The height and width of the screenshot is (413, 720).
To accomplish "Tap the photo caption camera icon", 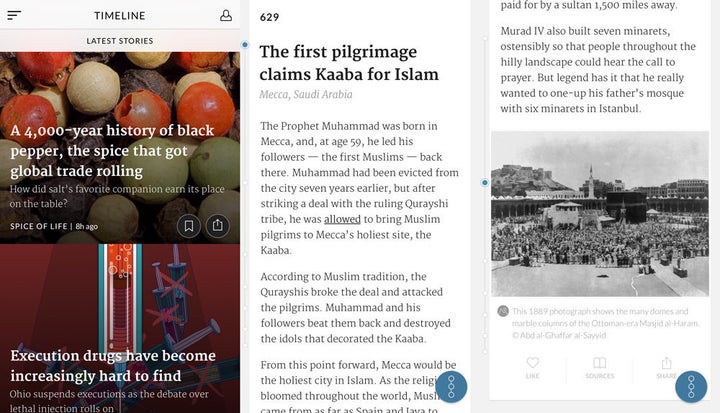I will pyautogui.click(x=503, y=311).
